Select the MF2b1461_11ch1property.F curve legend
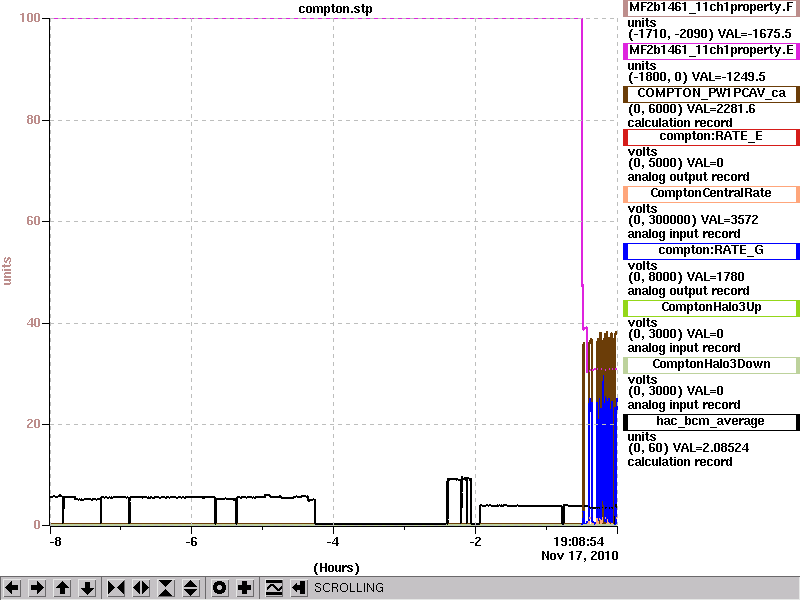The width and height of the screenshot is (800, 600). point(711,8)
